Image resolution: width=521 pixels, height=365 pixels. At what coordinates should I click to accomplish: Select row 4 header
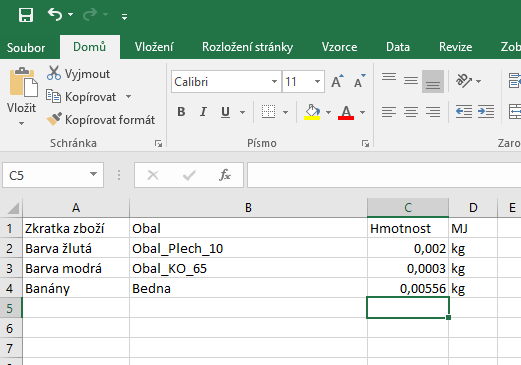[x=11, y=288]
